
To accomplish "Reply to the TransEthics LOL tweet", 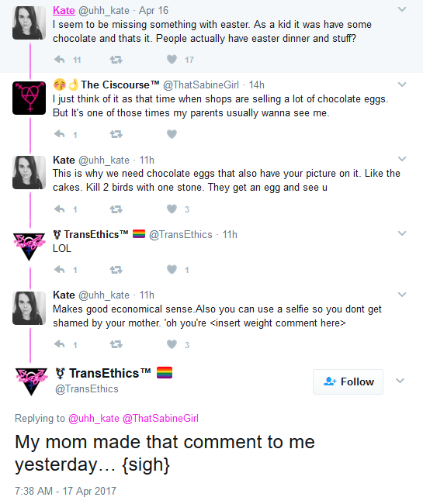I will point(60,269).
